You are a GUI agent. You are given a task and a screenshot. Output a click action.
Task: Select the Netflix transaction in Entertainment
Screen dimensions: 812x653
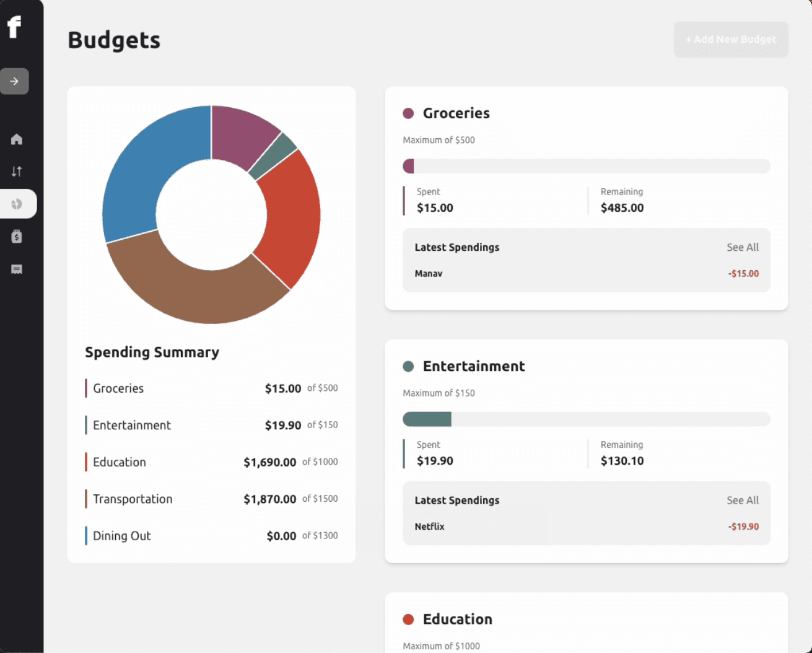coord(429,527)
